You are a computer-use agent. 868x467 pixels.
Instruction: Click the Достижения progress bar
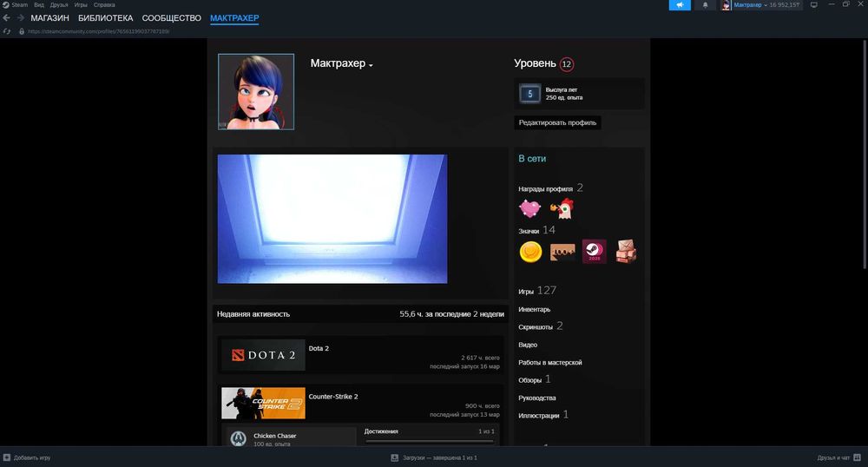click(429, 442)
